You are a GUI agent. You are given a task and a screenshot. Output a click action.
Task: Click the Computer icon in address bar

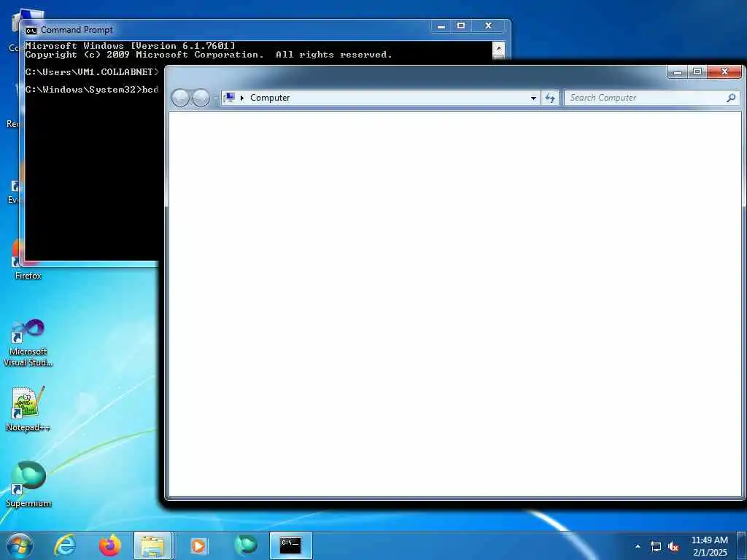[x=229, y=98]
